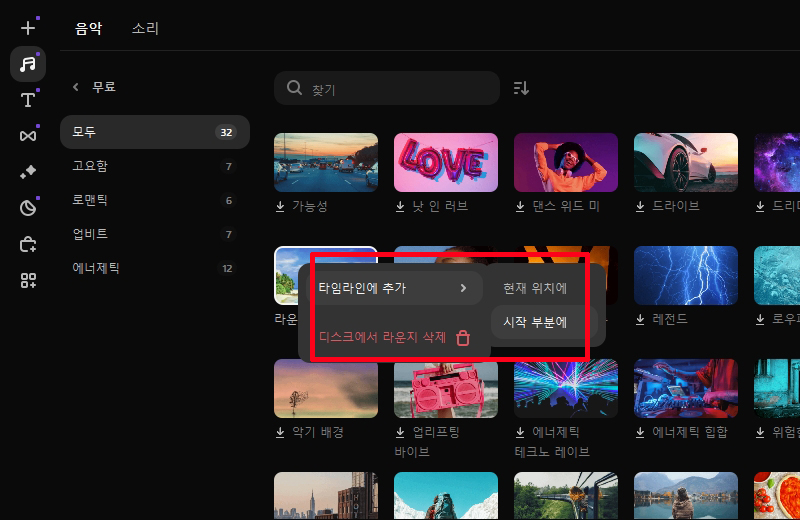Open the effects store bag icon

[28, 244]
